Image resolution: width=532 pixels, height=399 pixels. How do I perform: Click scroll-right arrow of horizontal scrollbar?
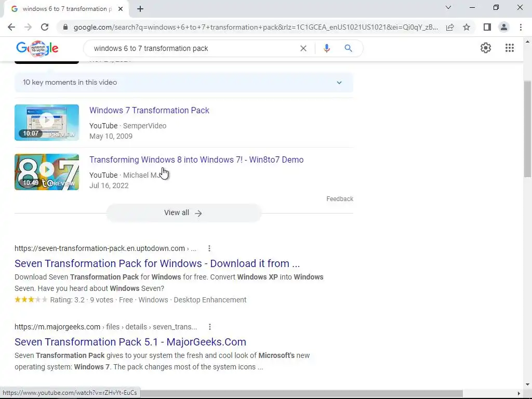tap(519, 393)
